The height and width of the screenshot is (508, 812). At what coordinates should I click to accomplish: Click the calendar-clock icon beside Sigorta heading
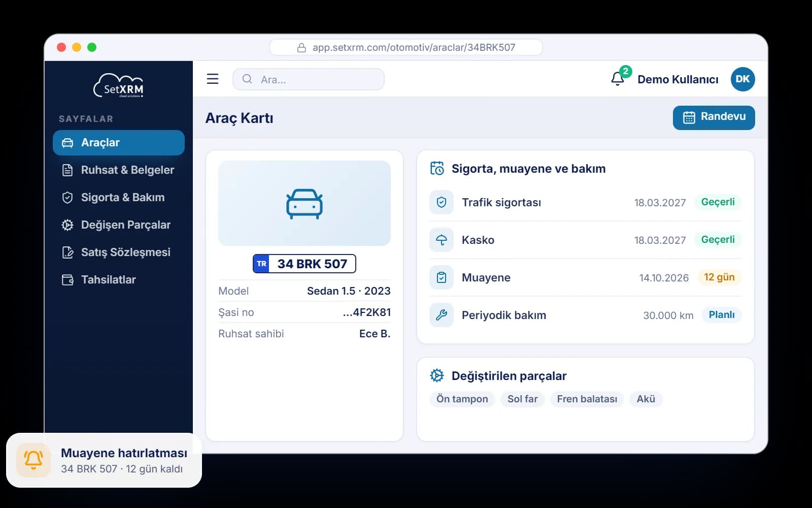point(437,168)
